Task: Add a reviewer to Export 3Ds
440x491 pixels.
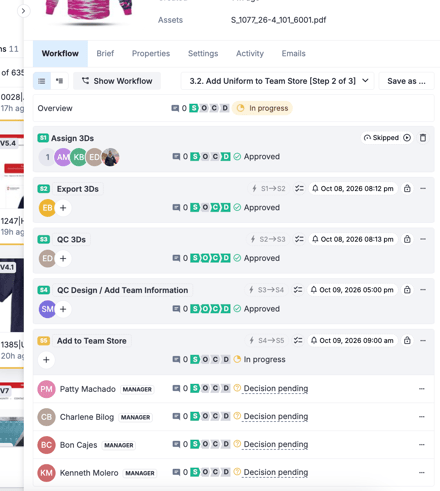Action: (63, 208)
